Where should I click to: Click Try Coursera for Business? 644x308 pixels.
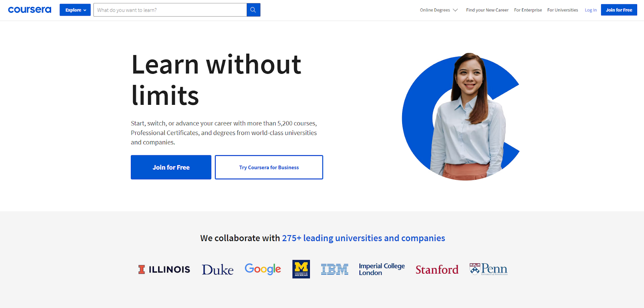coord(269,167)
